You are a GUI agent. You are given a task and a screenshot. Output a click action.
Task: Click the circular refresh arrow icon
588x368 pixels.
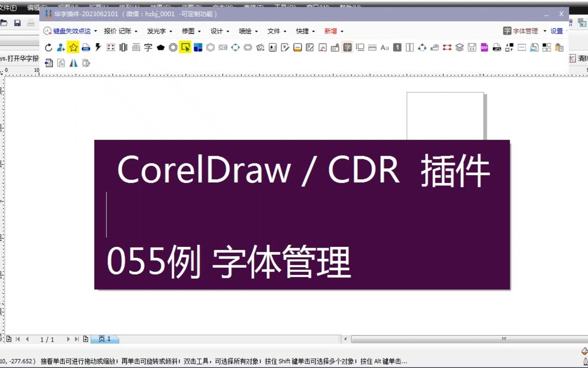click(49, 48)
